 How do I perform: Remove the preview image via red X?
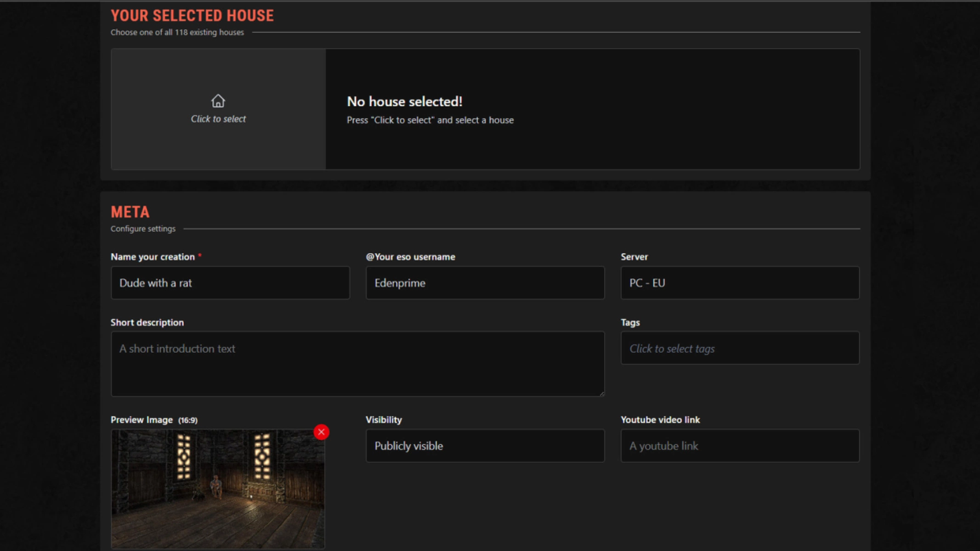tap(321, 432)
